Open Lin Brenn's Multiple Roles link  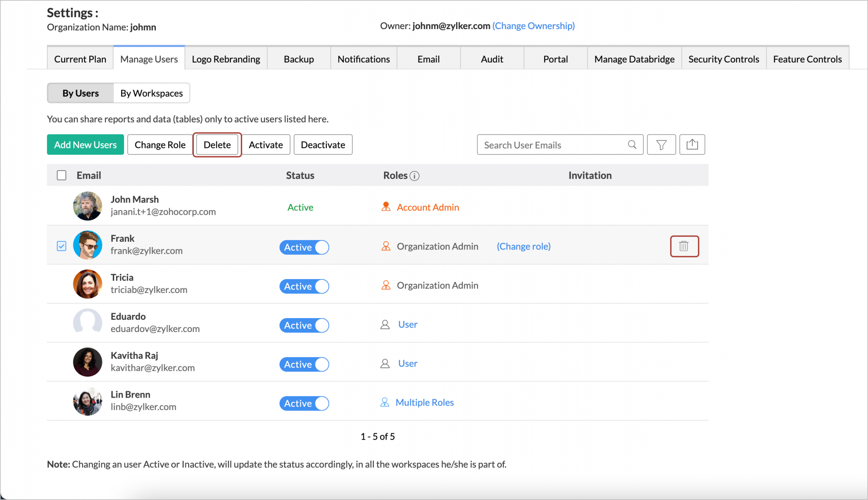tap(424, 403)
